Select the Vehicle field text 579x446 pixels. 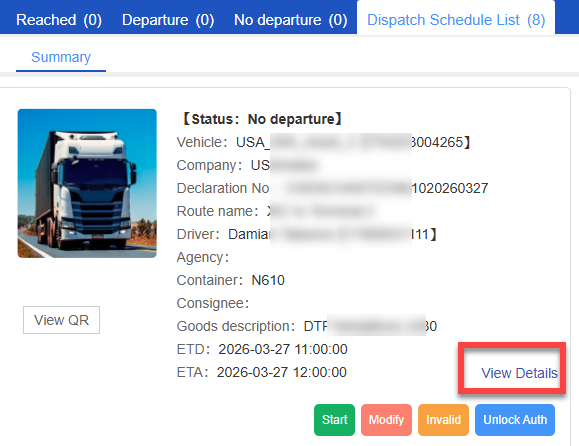(353, 142)
